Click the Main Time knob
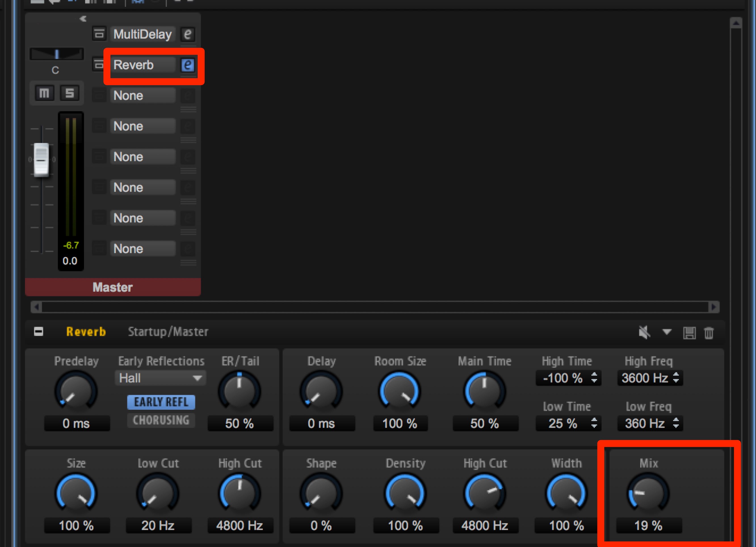Image resolution: width=756 pixels, height=547 pixels. click(x=485, y=391)
